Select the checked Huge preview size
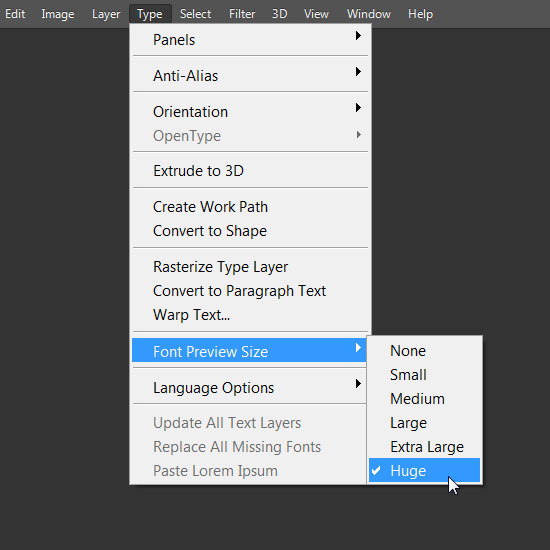The height and width of the screenshot is (550, 550). [x=424, y=470]
